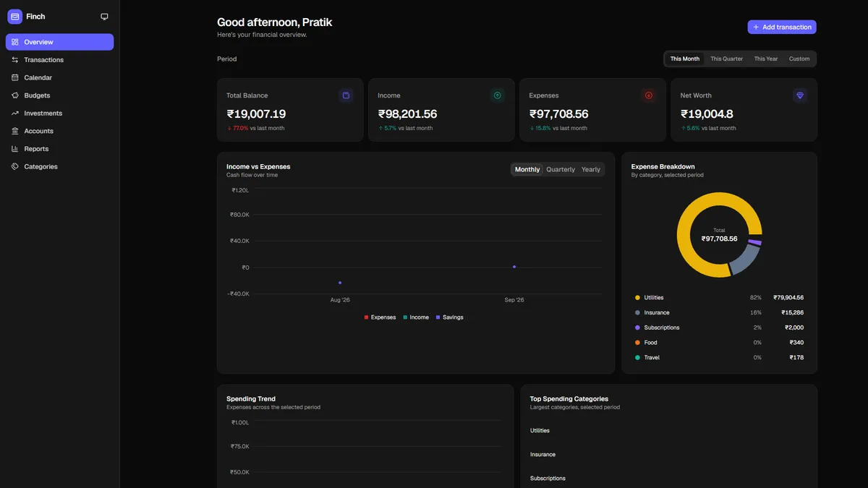Image resolution: width=868 pixels, height=488 pixels.
Task: Toggle the Savings series in chart legend
Action: [450, 317]
